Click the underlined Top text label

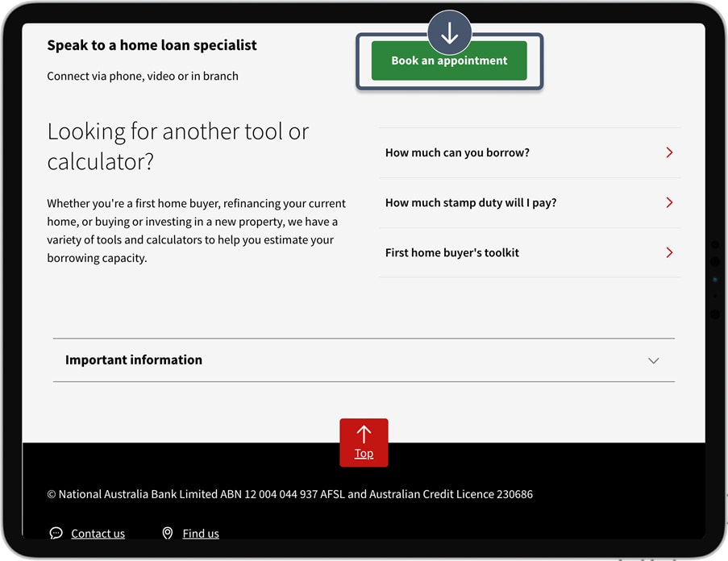(x=364, y=454)
